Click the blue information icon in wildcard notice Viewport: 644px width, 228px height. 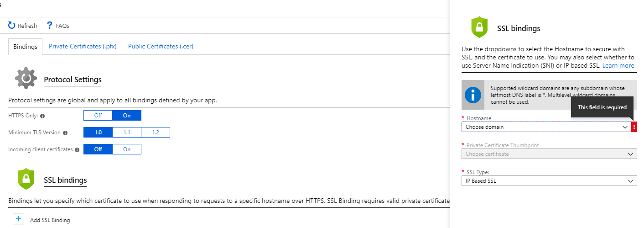click(x=473, y=95)
